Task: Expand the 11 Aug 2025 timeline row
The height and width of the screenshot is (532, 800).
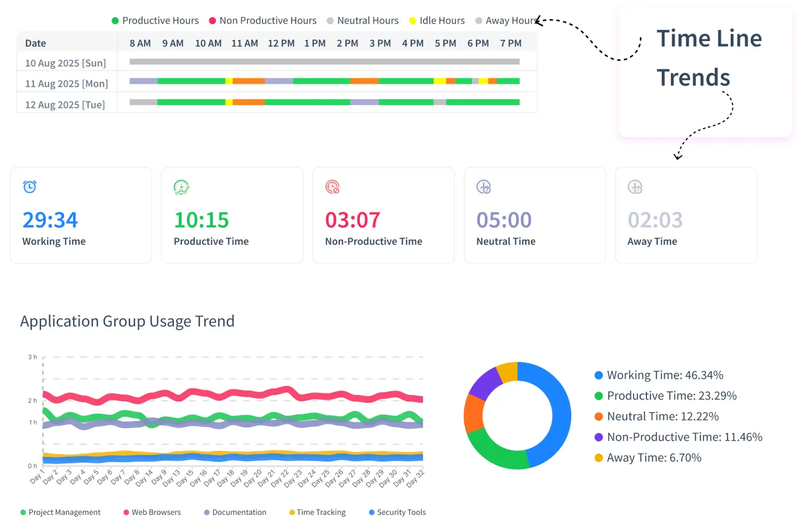Action: point(66,83)
